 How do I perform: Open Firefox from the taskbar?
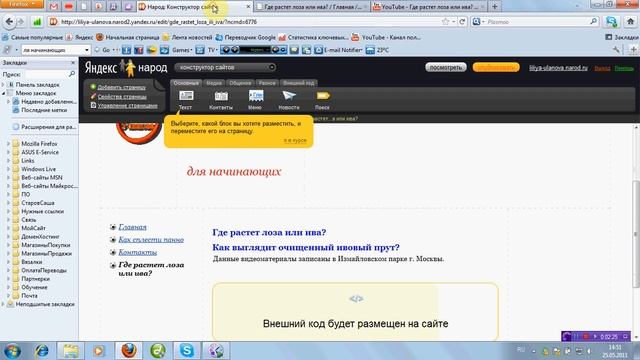point(129,351)
